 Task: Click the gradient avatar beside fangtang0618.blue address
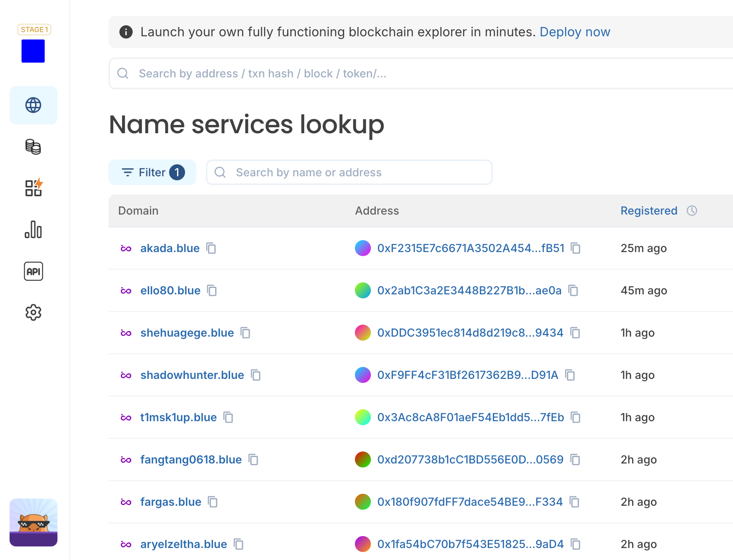point(363,459)
